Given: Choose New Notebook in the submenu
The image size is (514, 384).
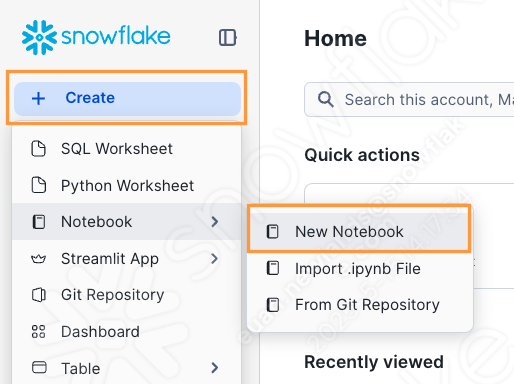Looking at the screenshot, I should tap(359, 232).
